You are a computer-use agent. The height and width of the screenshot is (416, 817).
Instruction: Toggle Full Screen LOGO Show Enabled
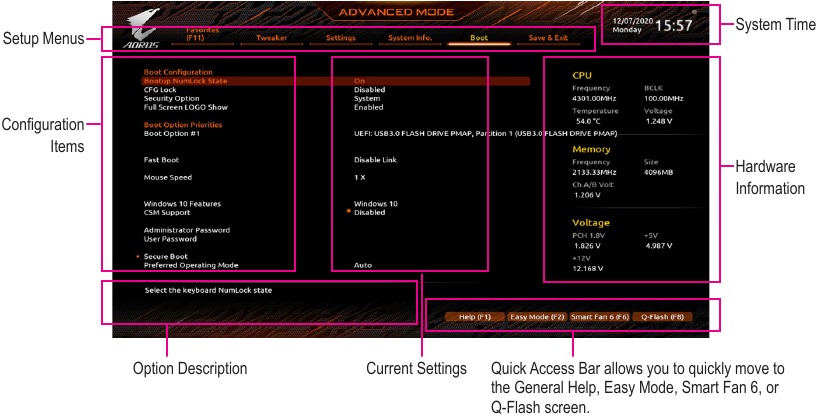(x=368, y=107)
